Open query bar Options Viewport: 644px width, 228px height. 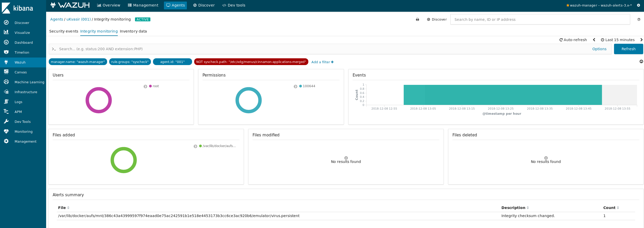[599, 49]
